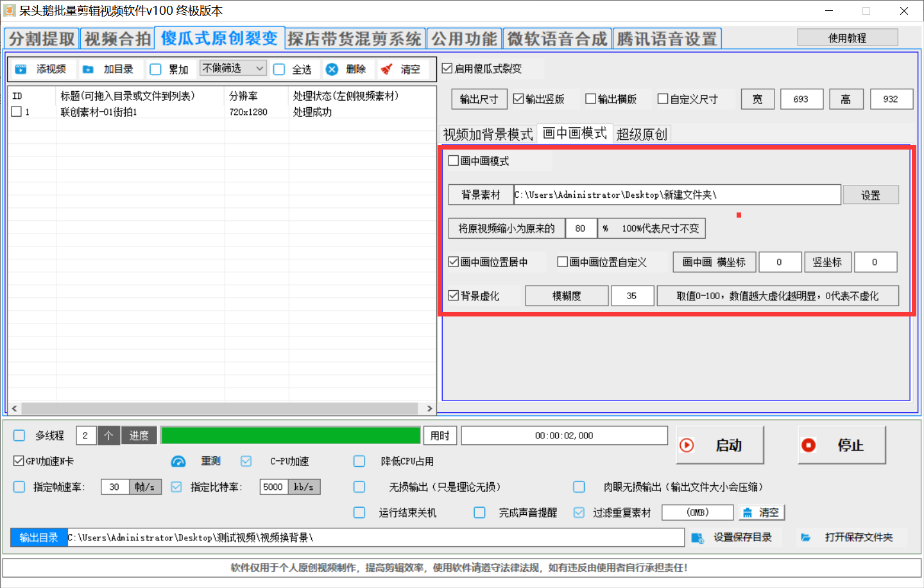
Task: Click 联创素材-01街拍1 title cell
Action: pos(99,112)
